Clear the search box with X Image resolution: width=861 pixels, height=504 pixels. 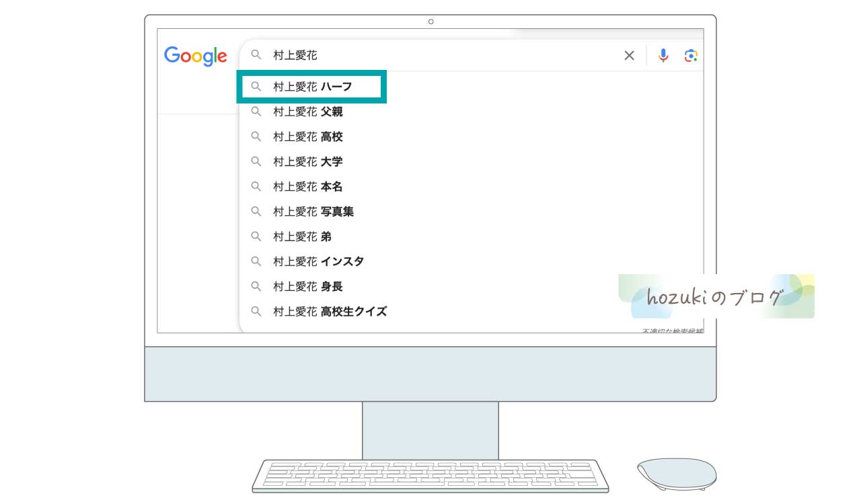630,56
